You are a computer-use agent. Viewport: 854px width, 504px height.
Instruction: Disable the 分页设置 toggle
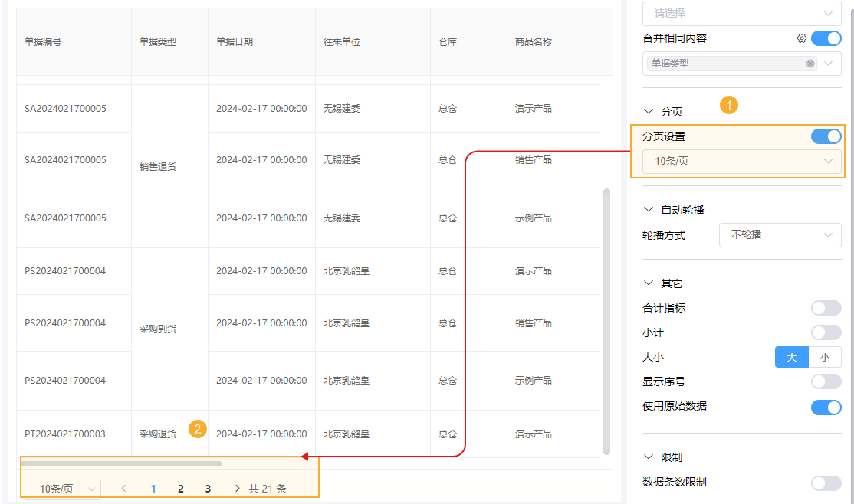[826, 136]
